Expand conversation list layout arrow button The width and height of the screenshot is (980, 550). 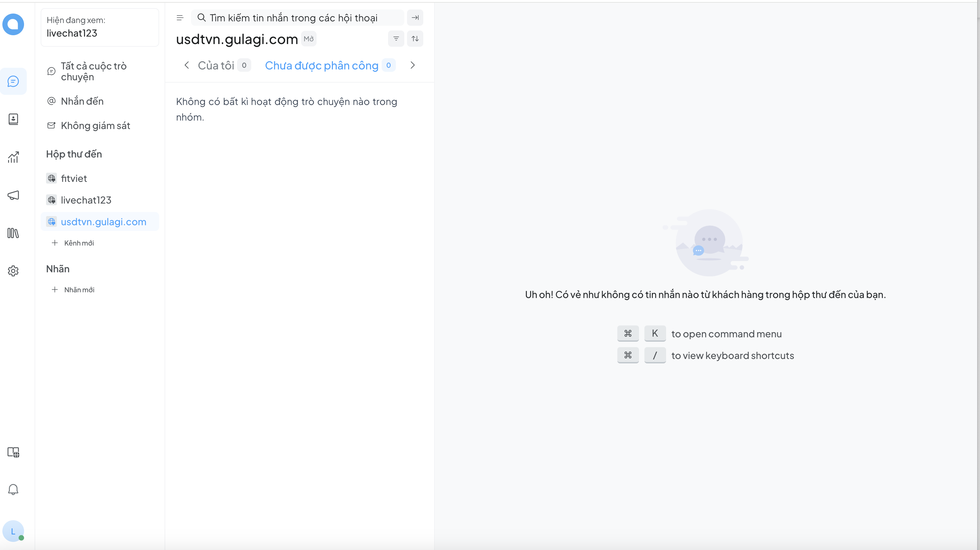click(415, 18)
